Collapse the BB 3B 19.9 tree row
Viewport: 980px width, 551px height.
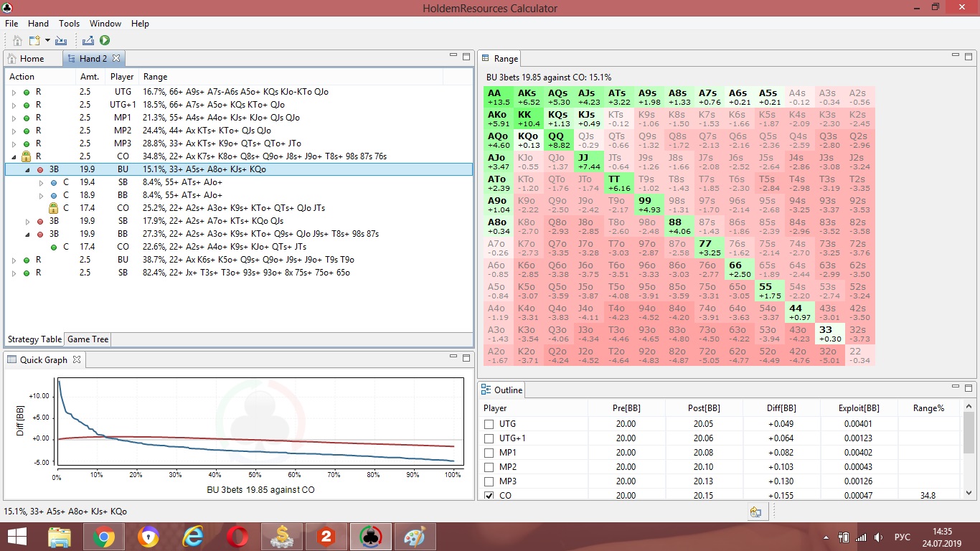27,234
